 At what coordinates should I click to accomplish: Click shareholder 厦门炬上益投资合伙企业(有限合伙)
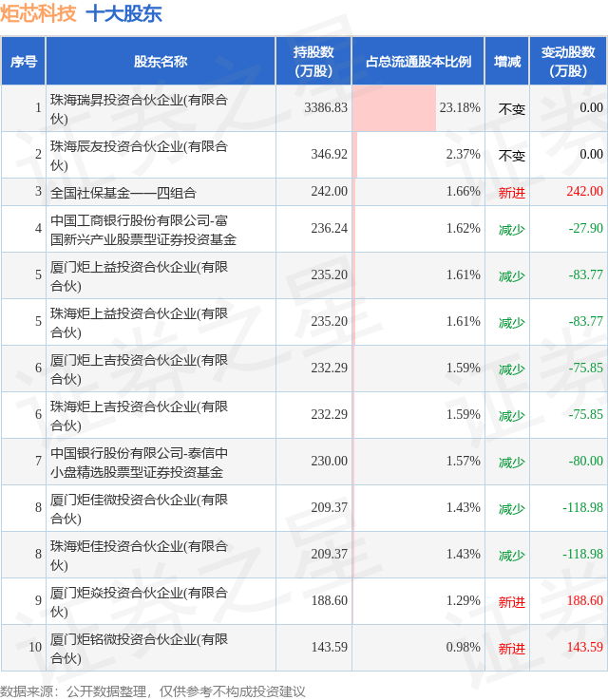(x=139, y=275)
